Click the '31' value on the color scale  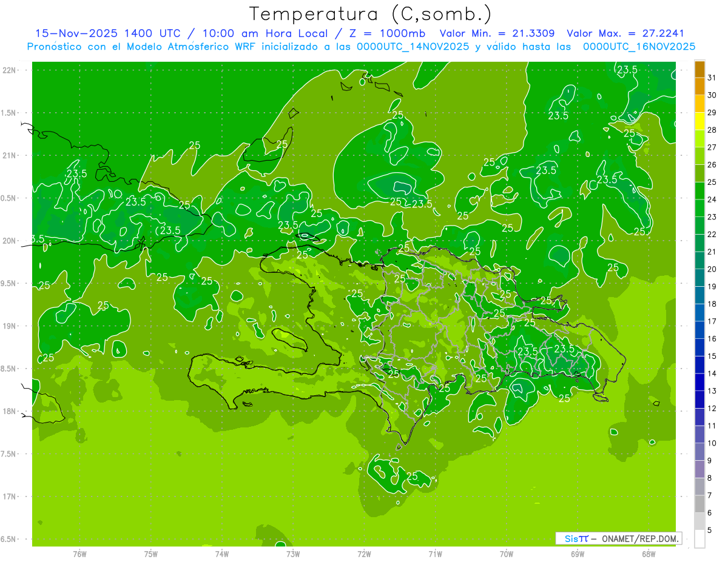(712, 78)
